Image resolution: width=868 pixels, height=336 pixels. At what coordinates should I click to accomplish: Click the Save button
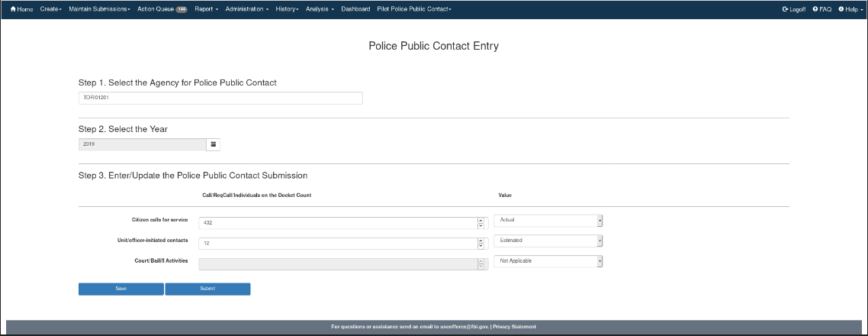121,289
